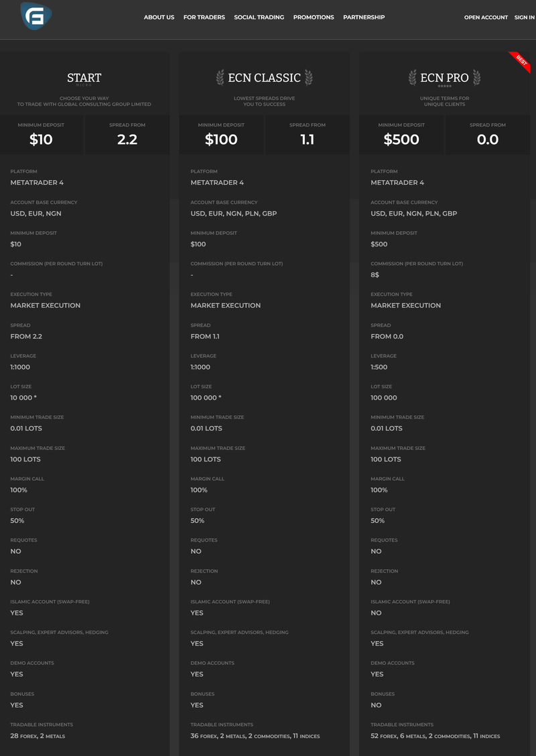The image size is (536, 756).
Task: Open the PARTNERSHIP menu
Action: (x=364, y=17)
